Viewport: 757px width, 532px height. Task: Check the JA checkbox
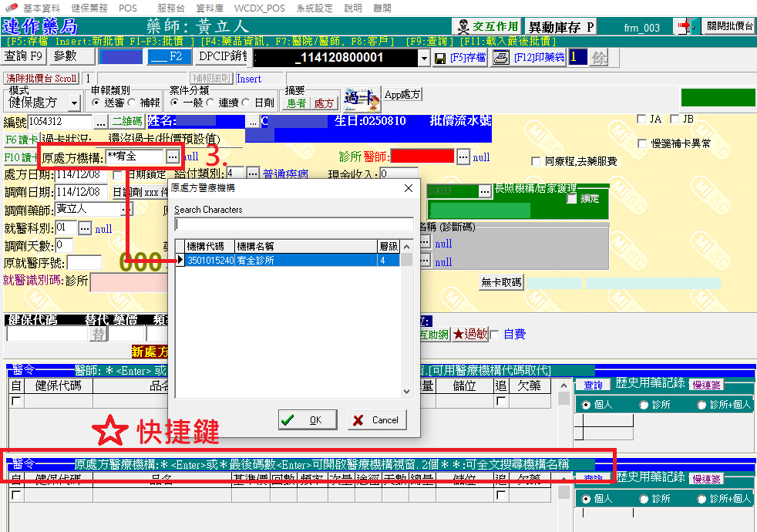point(642,120)
